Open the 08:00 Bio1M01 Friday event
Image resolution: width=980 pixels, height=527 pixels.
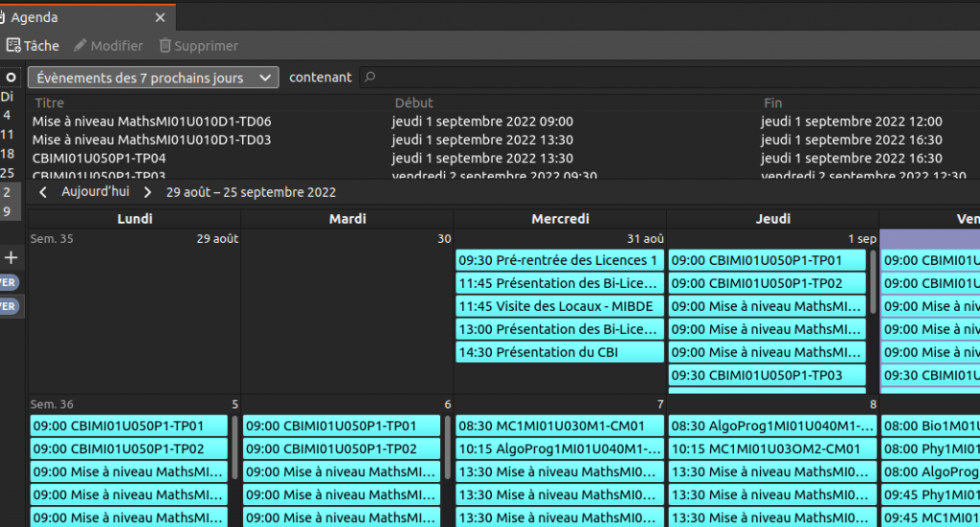tap(930, 426)
